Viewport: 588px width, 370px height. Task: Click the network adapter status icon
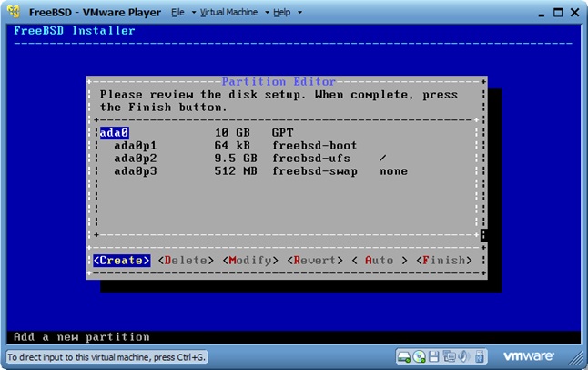(449, 356)
